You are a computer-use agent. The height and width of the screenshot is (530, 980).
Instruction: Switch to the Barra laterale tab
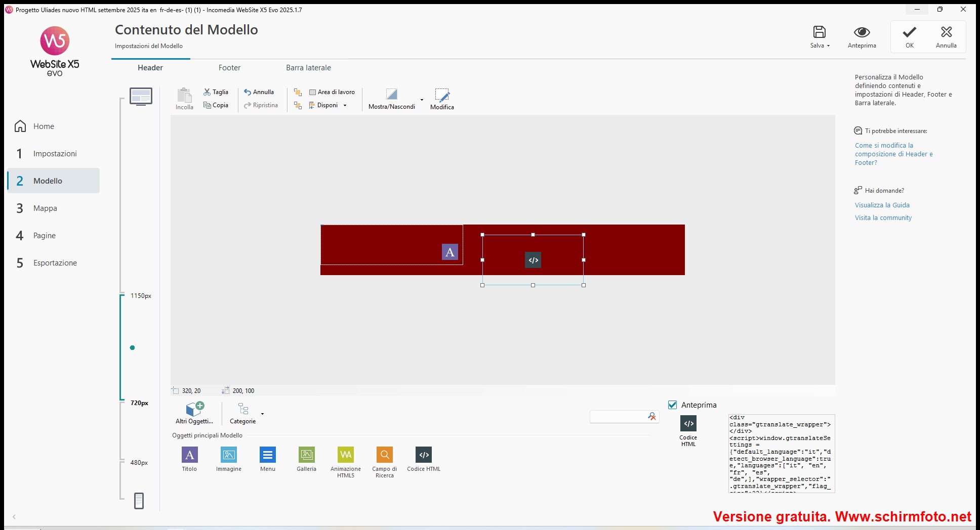tap(308, 68)
